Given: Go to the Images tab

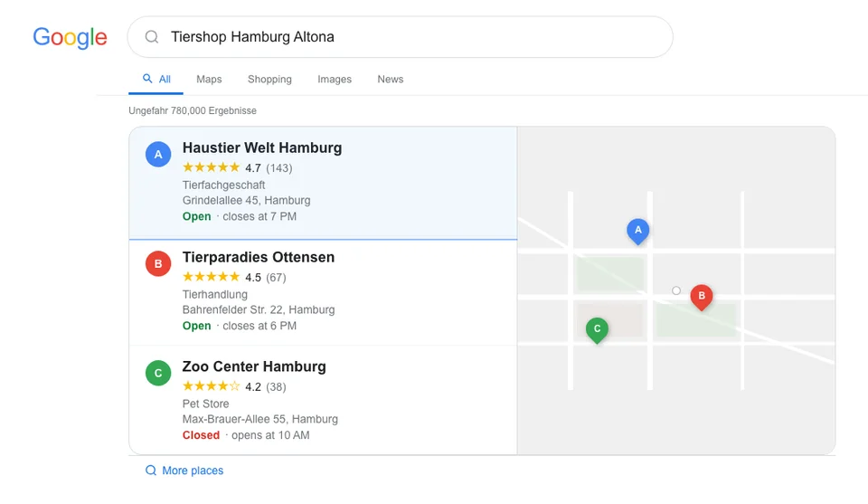Looking at the screenshot, I should tap(335, 80).
